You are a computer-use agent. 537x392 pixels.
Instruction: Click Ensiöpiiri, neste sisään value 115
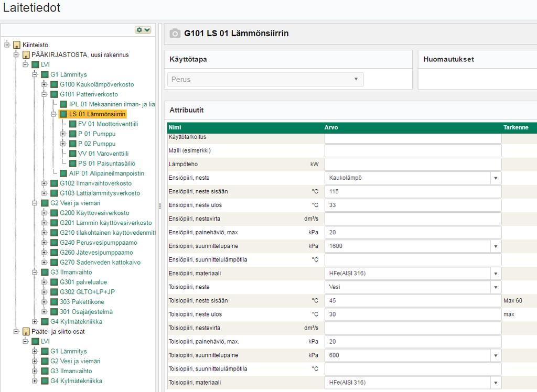(413, 192)
